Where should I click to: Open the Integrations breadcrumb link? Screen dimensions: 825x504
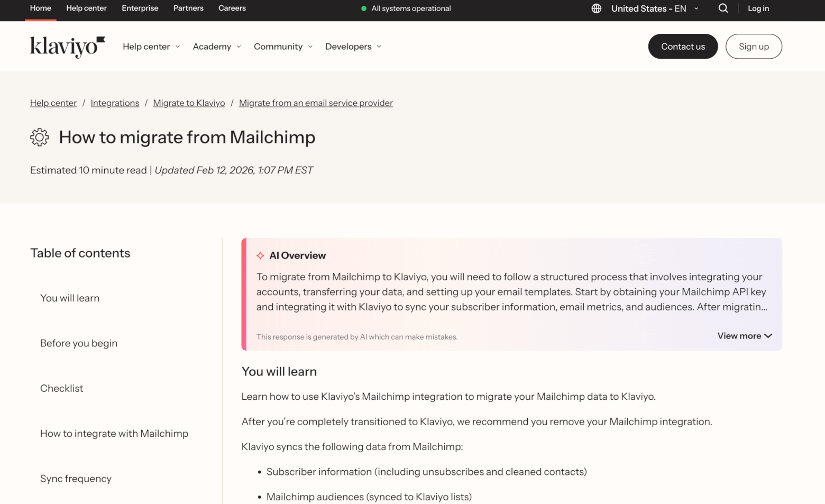pos(115,103)
